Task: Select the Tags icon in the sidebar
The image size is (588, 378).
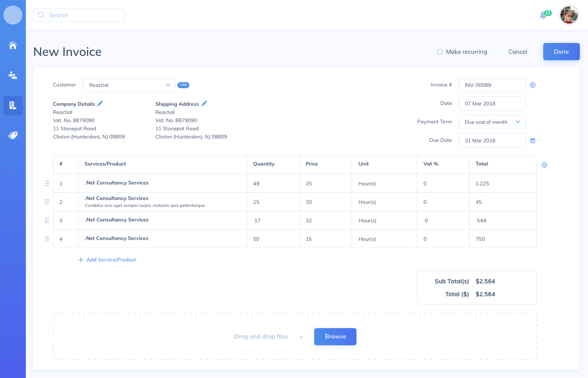Action: click(13, 135)
